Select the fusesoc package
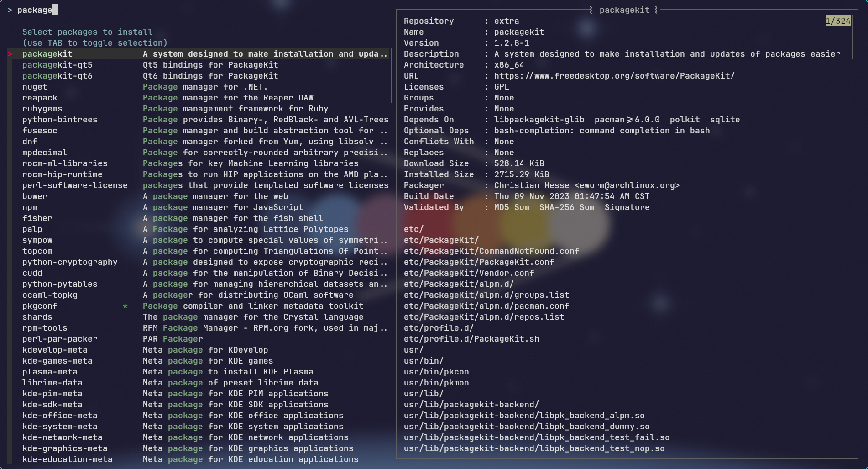Screen dimensions: 868x469 pyautogui.click(x=198, y=131)
